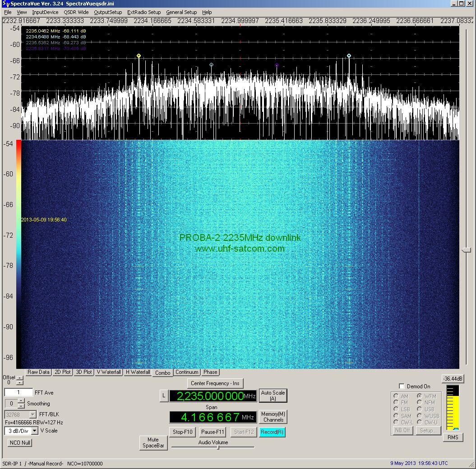Image resolution: width=476 pixels, height=469 pixels.
Task: Click the gray-blue marker left of center
Action: [211, 65]
